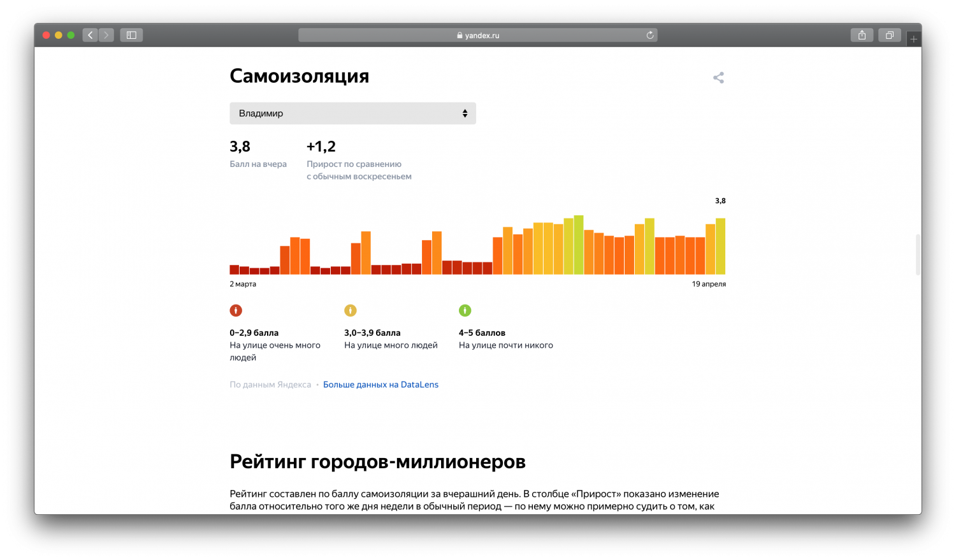Click the green 4–5 баллов legend icon
The image size is (956, 560).
click(x=465, y=310)
